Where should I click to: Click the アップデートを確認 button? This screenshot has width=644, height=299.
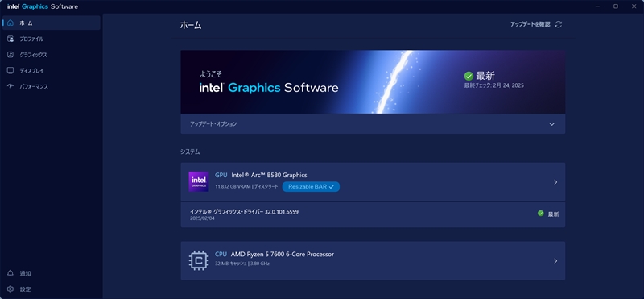536,24
